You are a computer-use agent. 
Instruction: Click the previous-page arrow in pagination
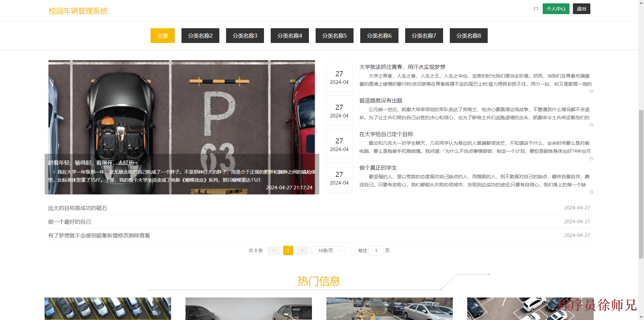(273, 250)
